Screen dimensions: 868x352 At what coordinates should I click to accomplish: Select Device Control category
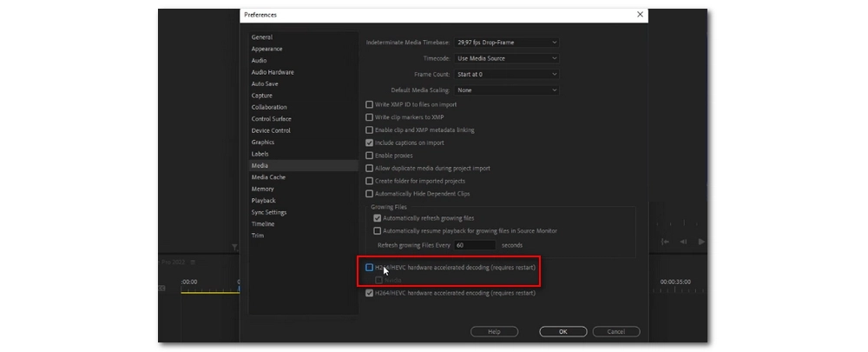coord(271,130)
